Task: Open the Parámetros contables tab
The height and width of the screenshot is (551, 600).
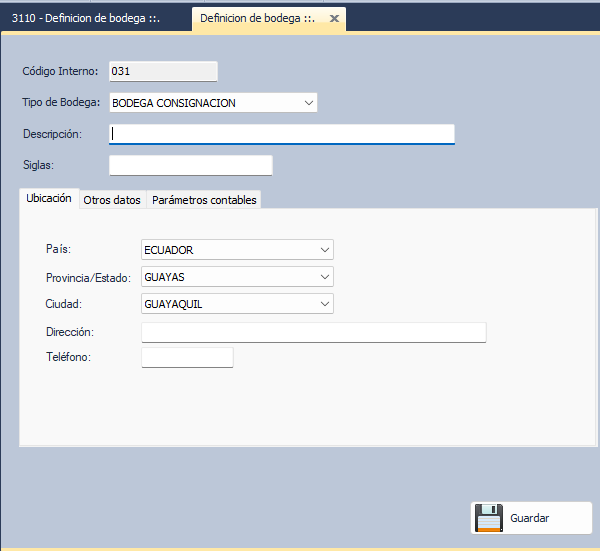Action: coord(204,200)
